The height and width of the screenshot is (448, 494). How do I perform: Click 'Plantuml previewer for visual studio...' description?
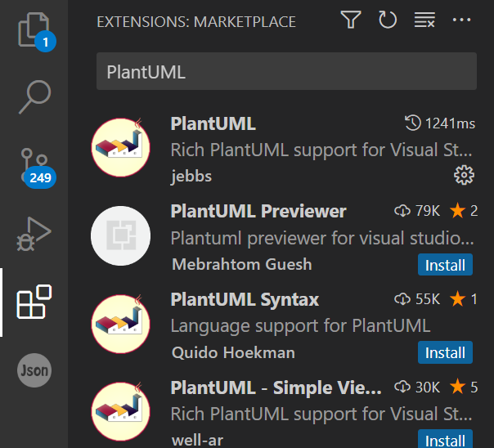(x=322, y=238)
